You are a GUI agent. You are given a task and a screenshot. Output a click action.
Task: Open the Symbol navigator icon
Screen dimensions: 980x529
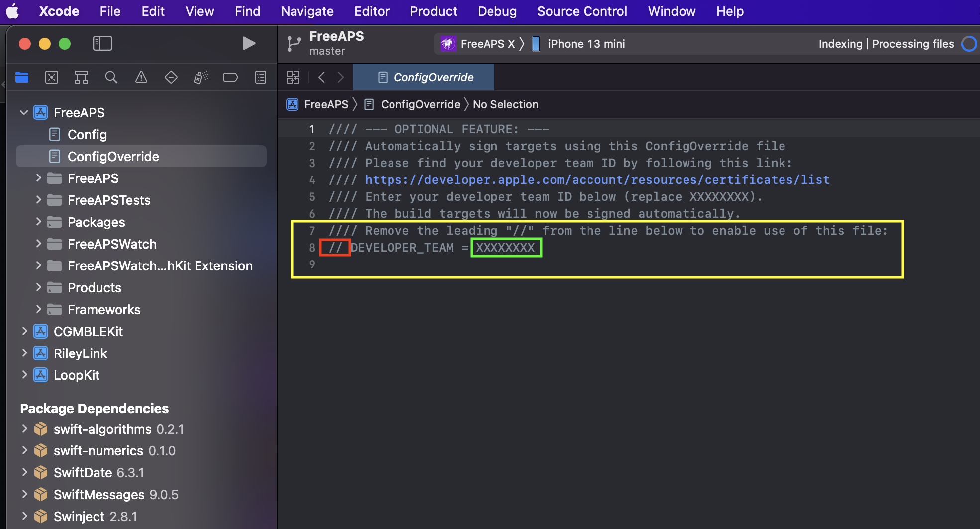(x=82, y=77)
